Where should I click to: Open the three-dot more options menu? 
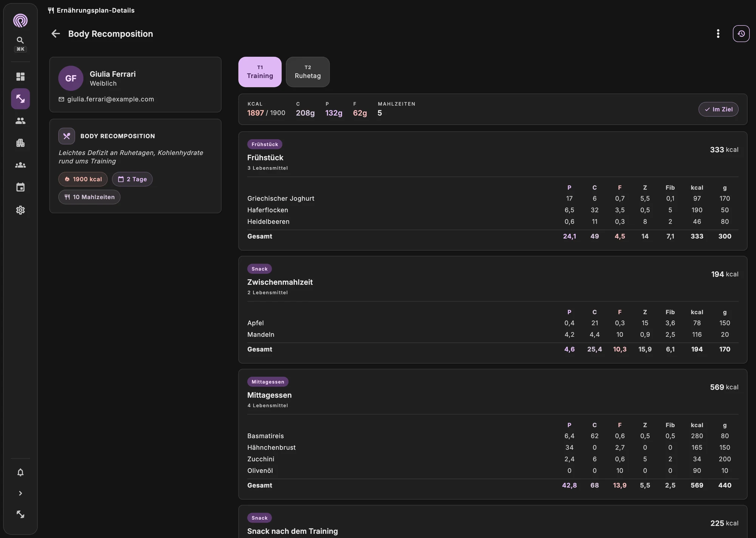(718, 34)
